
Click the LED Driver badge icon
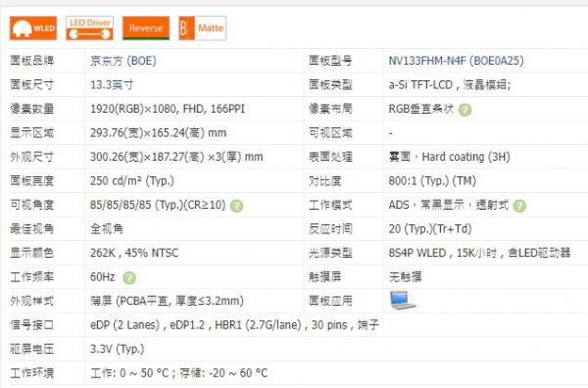point(89,28)
